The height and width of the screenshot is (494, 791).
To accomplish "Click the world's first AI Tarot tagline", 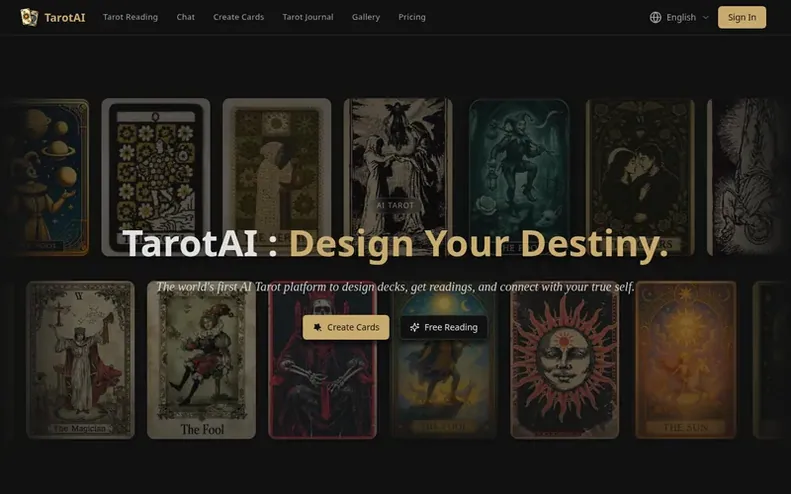I will (x=395, y=287).
